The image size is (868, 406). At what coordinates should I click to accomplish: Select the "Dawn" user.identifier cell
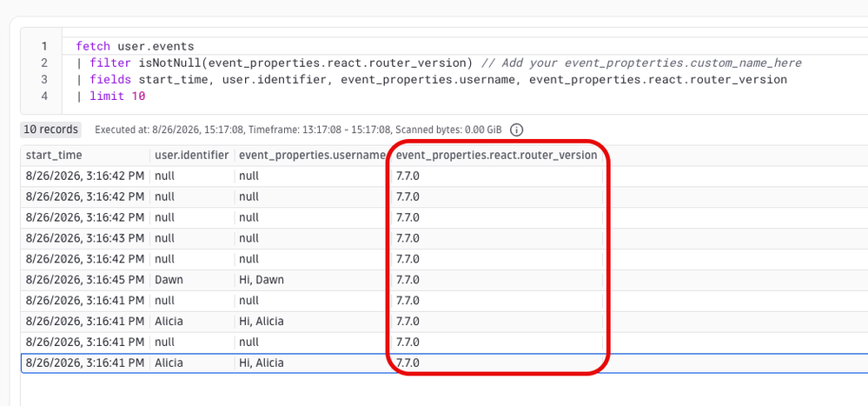pos(169,280)
